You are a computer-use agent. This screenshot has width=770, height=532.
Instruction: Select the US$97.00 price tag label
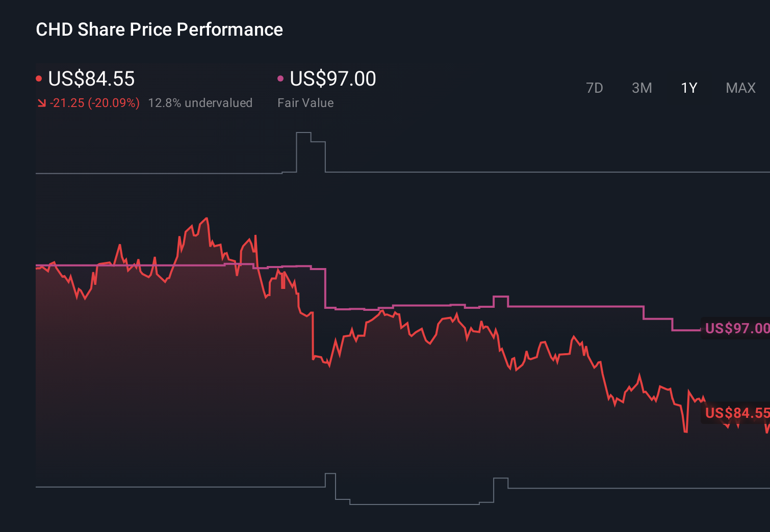(x=736, y=328)
